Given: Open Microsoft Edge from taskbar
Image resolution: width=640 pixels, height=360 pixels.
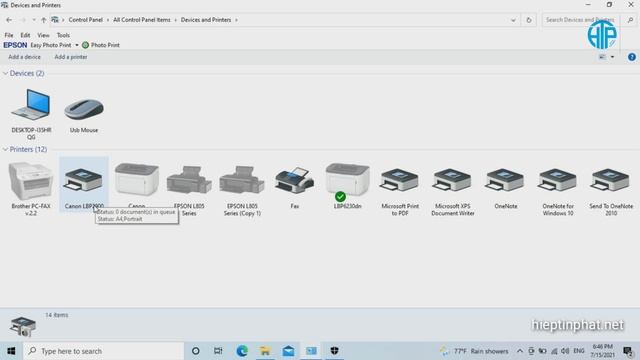Looking at the screenshot, I should [x=242, y=351].
